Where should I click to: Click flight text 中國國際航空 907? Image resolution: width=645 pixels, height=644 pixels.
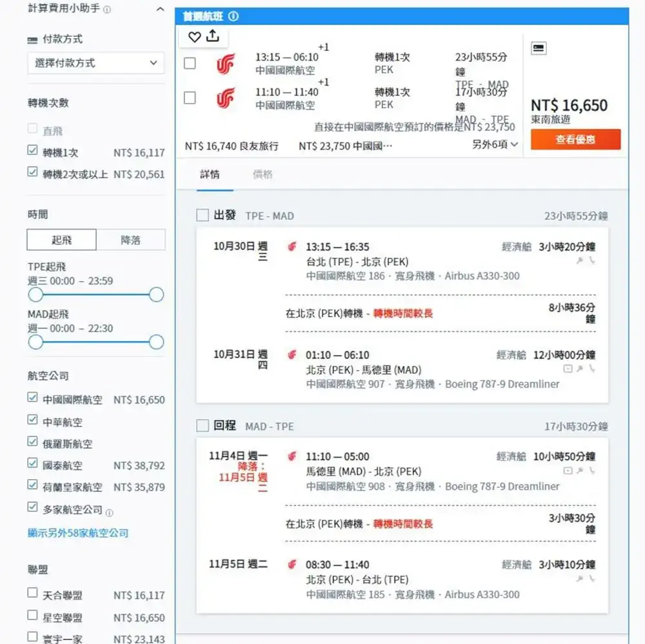346,384
